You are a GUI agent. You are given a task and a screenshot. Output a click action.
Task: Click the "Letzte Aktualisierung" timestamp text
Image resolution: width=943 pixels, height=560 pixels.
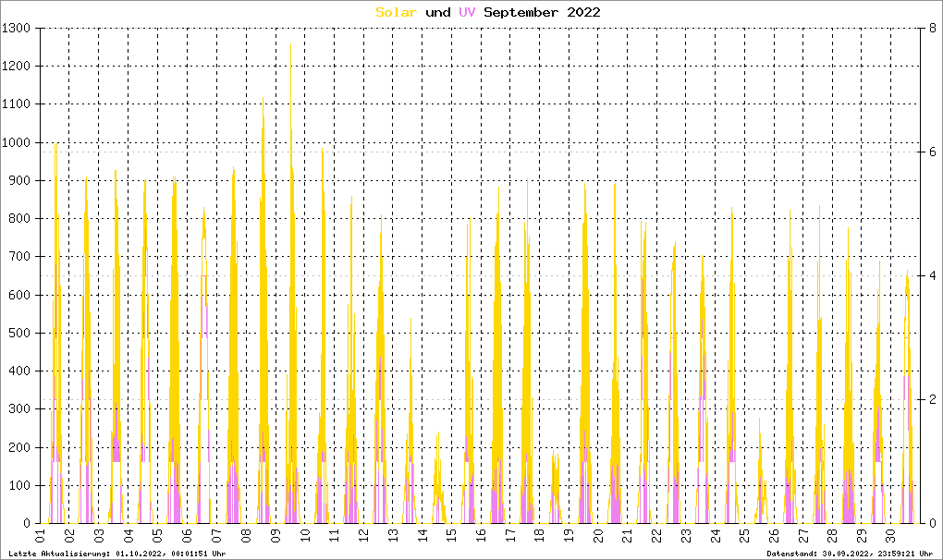(116, 553)
